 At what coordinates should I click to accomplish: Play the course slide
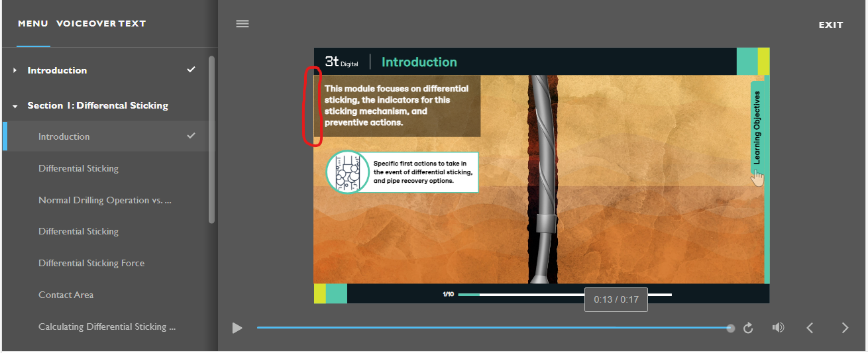tap(237, 328)
